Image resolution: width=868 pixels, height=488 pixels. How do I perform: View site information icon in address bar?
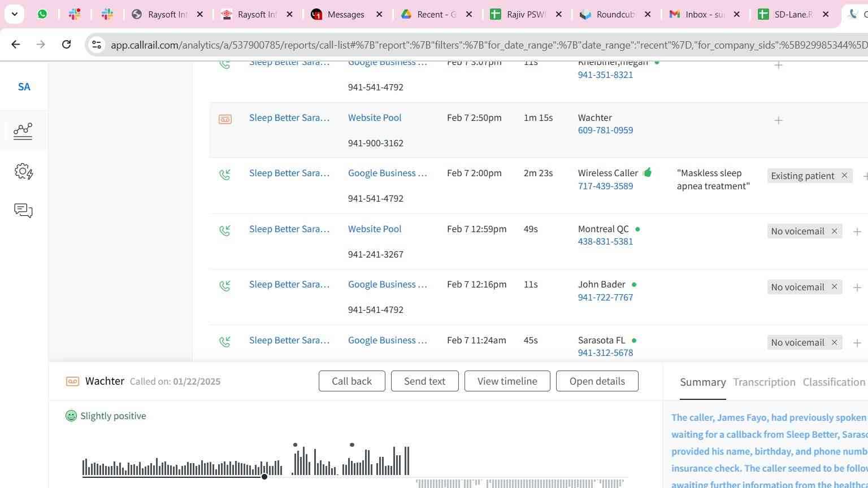tap(97, 45)
